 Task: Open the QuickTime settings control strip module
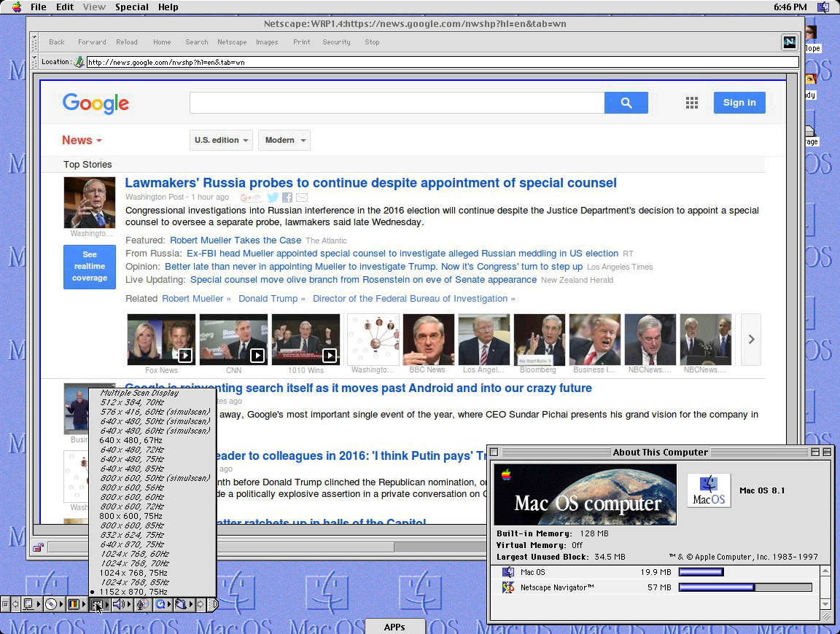[163, 605]
